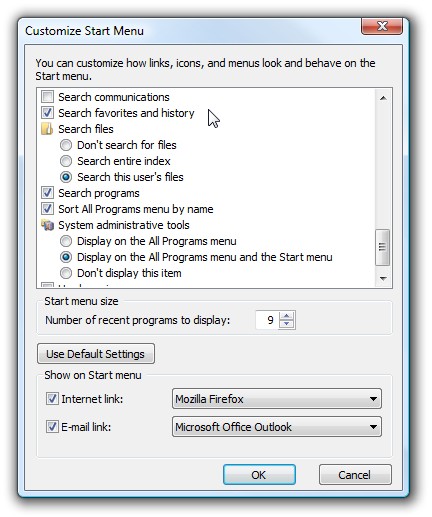This screenshot has width=432, height=517.
Task: Uncheck Search favorites and history
Action: click(x=47, y=113)
